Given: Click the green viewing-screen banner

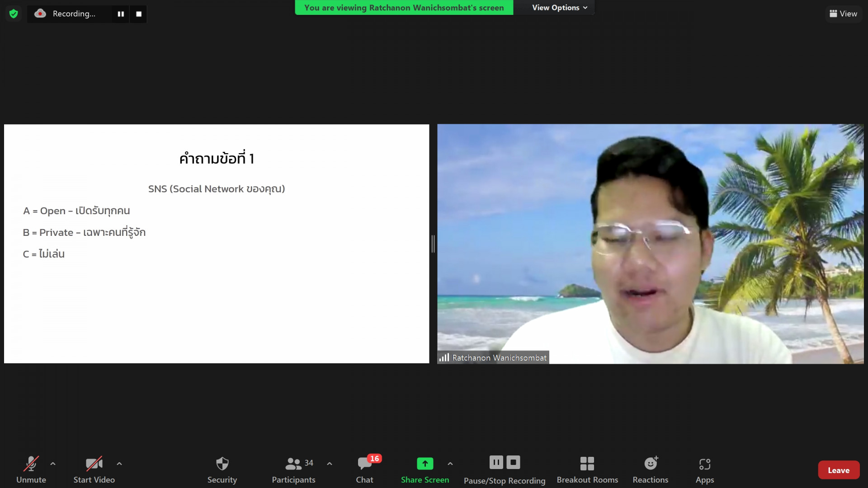Looking at the screenshot, I should click(x=404, y=8).
